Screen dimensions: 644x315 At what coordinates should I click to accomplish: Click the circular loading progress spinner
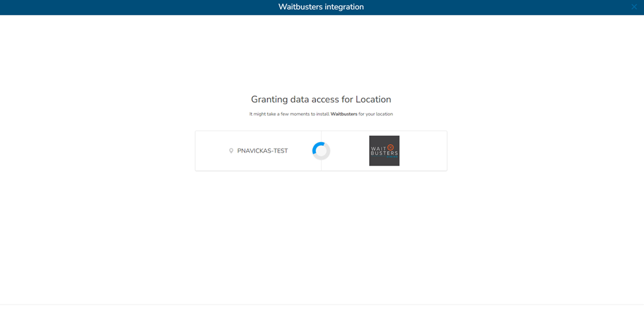(x=321, y=151)
